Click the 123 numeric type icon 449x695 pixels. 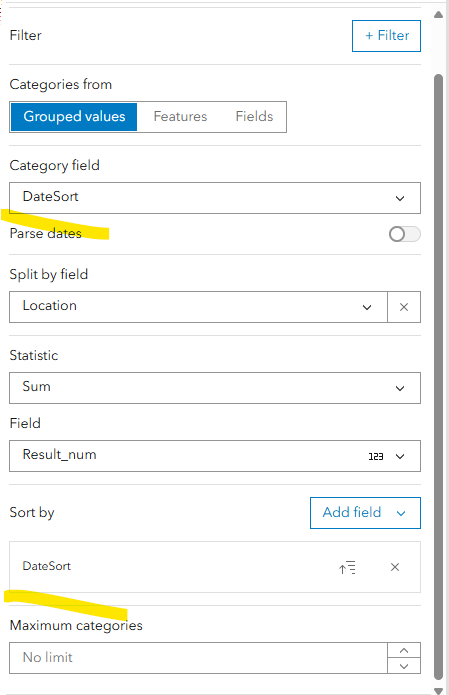point(376,457)
